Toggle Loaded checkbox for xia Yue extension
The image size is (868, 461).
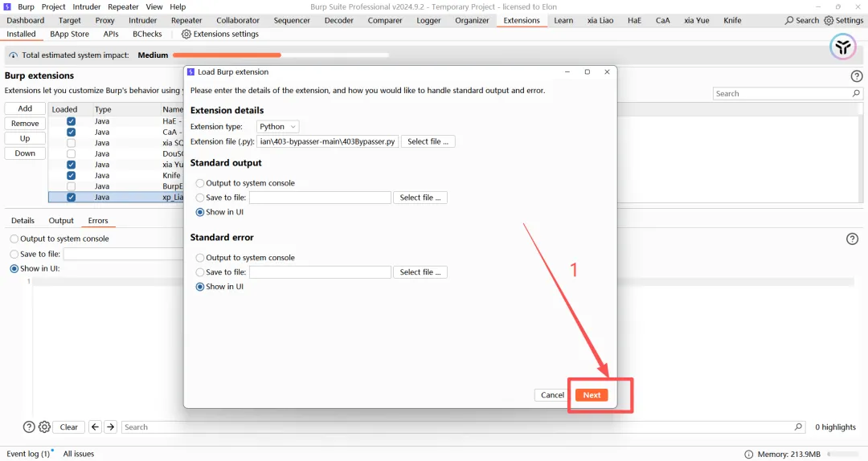click(71, 165)
